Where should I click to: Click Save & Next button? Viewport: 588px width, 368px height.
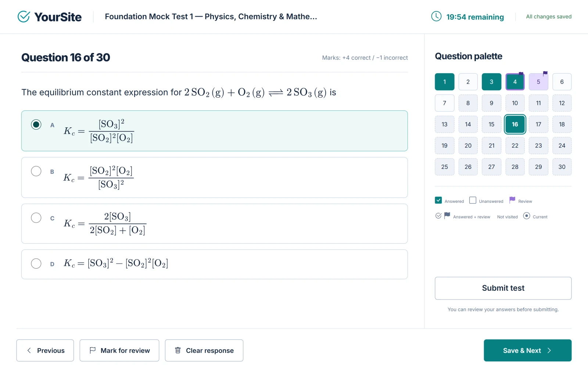pyautogui.click(x=528, y=350)
